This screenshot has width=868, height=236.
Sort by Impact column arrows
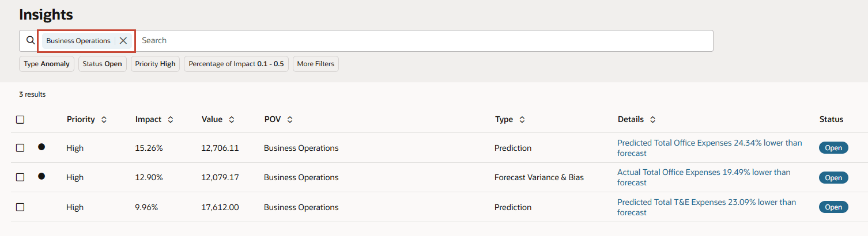pos(171,120)
